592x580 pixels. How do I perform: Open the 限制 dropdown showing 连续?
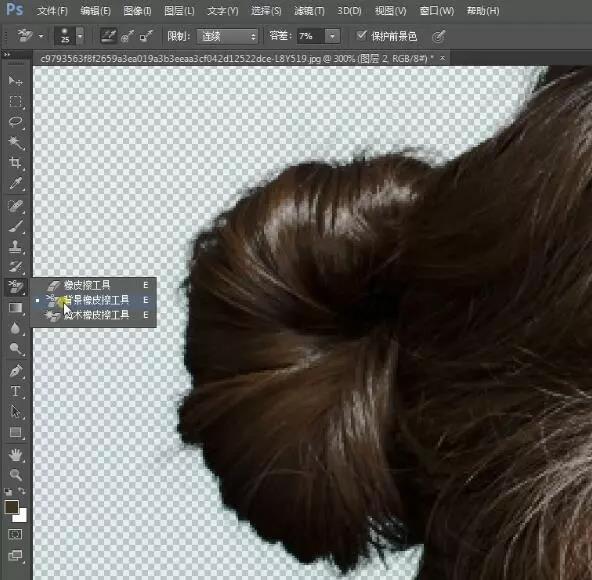click(x=227, y=36)
